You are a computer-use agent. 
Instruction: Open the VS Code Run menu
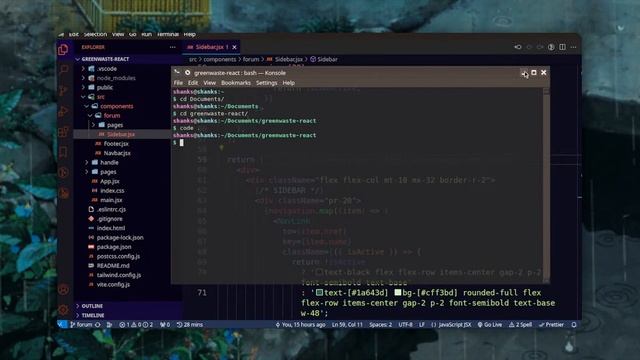click(147, 34)
